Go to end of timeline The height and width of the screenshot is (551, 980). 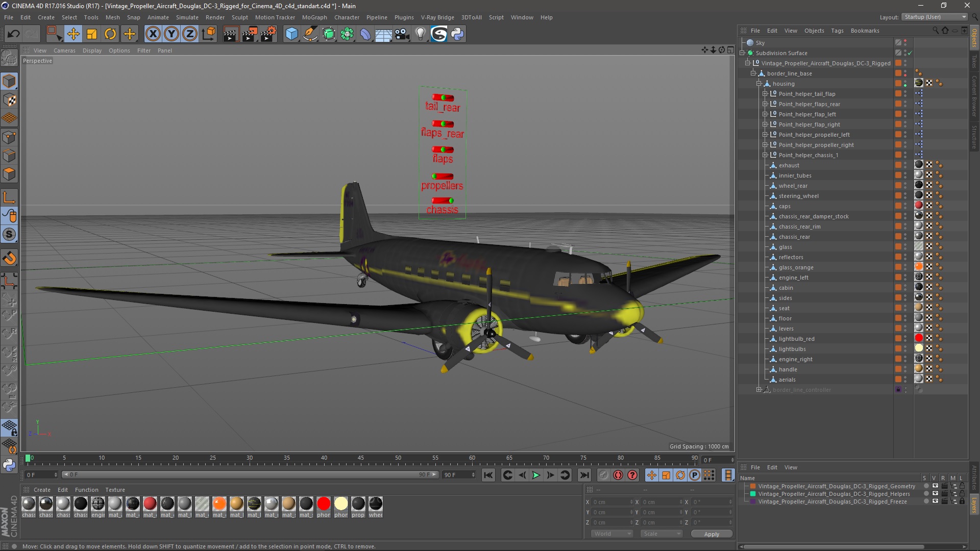[584, 475]
